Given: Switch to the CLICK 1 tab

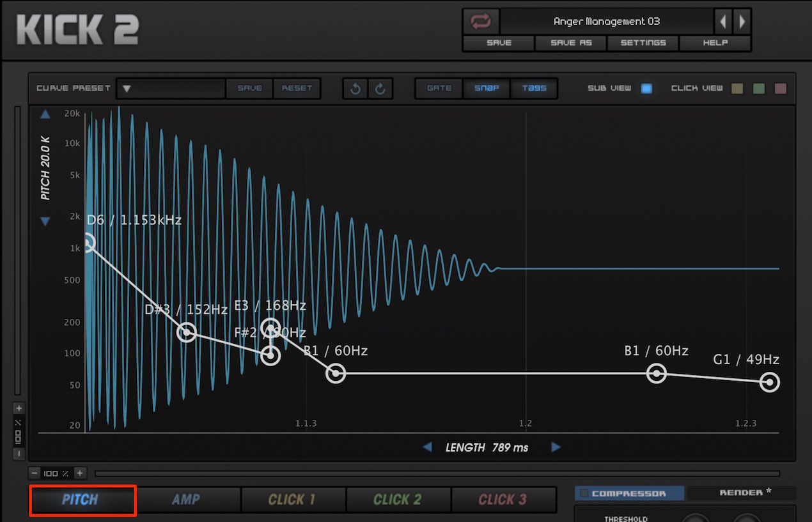Looking at the screenshot, I should 293,500.
